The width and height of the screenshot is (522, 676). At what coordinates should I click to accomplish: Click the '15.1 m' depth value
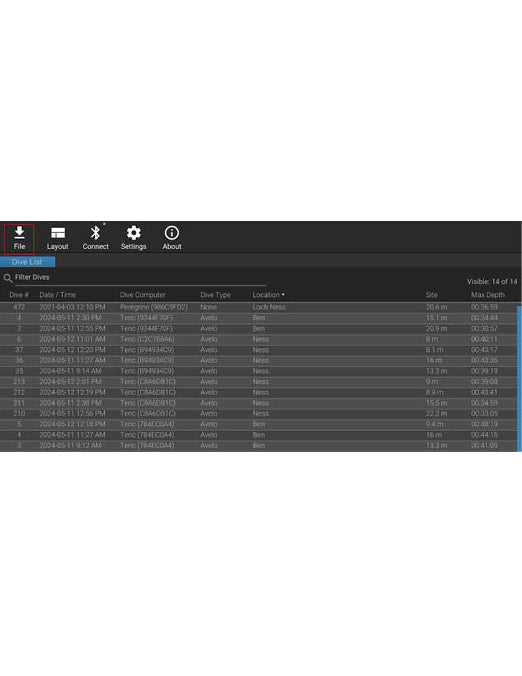pyautogui.click(x=436, y=318)
